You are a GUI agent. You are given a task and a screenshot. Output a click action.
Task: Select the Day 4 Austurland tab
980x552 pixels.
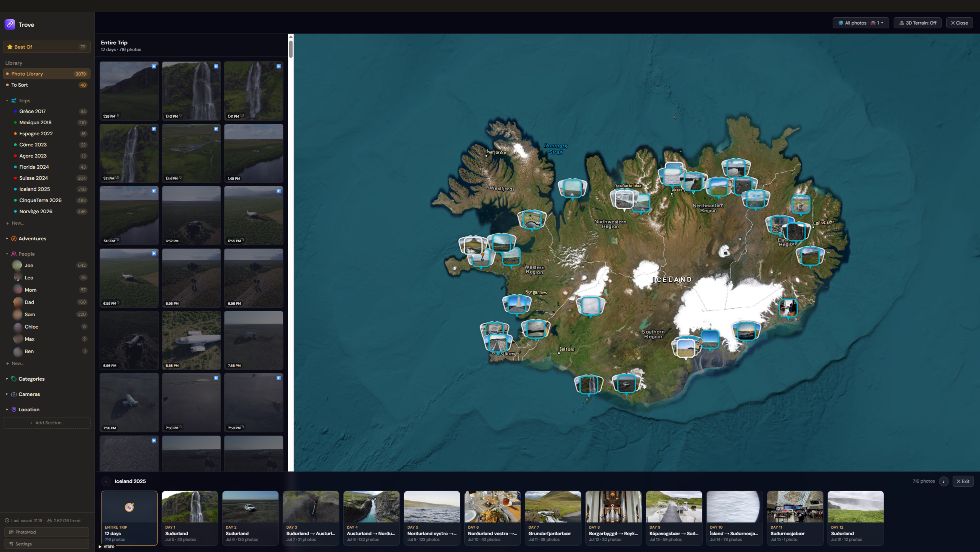(371, 518)
